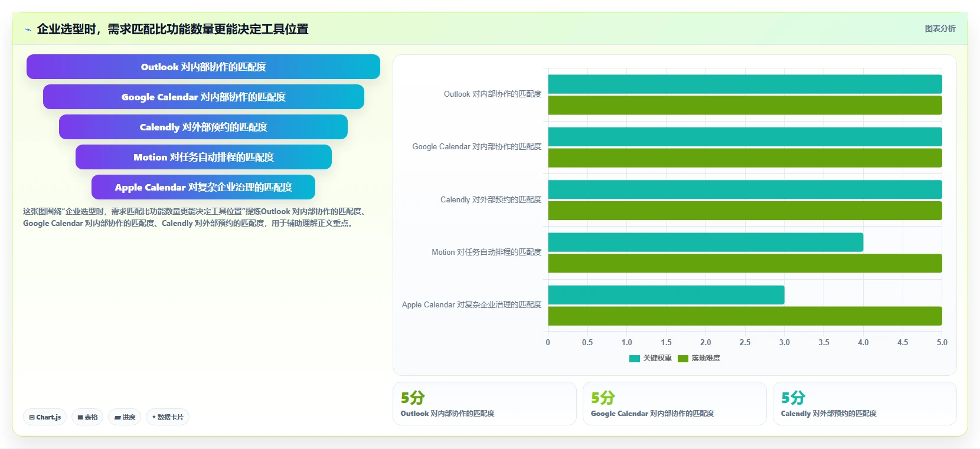Click chart axis label Apple Calendar 对复杂企业治理的匹配度
Image resolution: width=980 pixels, height=449 pixels.
471,304
